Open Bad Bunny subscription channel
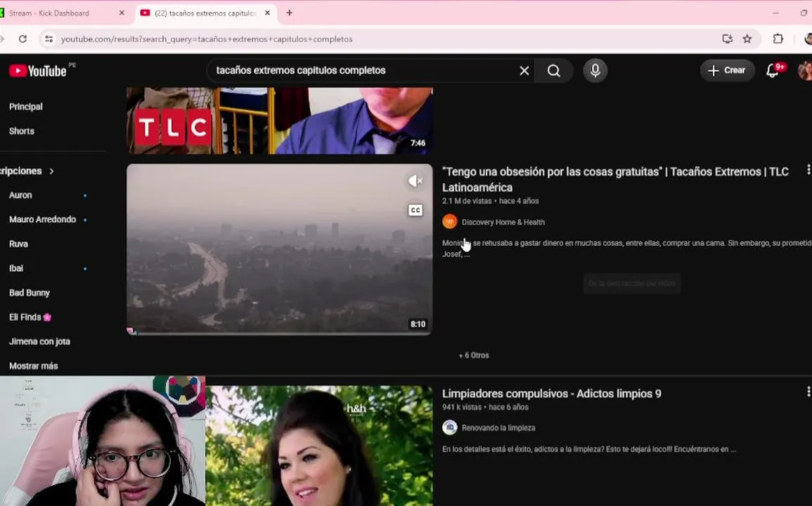 [30, 292]
